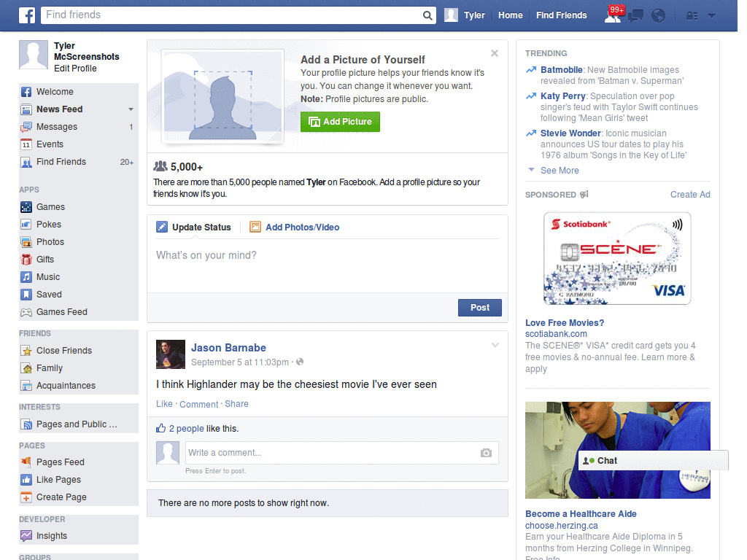Image resolution: width=747 pixels, height=560 pixels.
Task: Click the Pokes icon in sidebar
Action: pyautogui.click(x=26, y=225)
